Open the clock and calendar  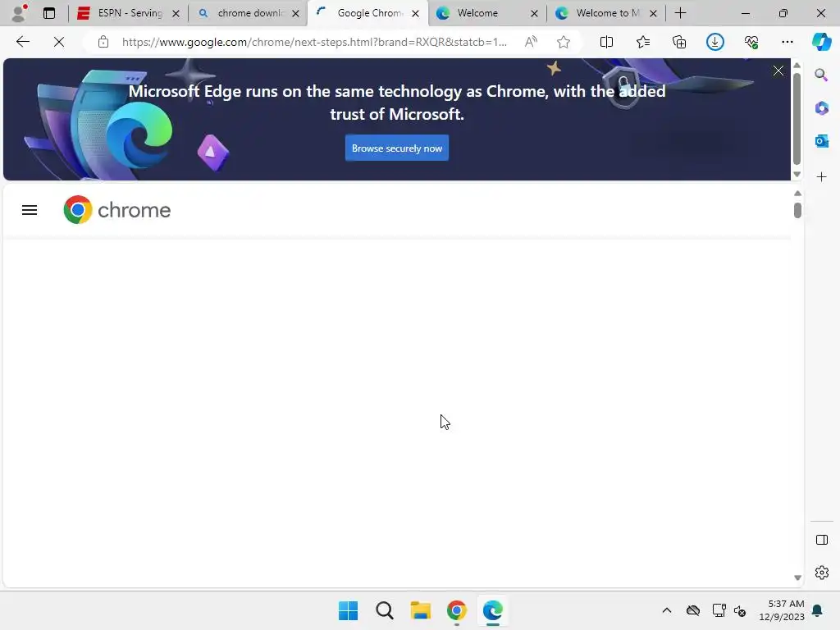(x=782, y=610)
